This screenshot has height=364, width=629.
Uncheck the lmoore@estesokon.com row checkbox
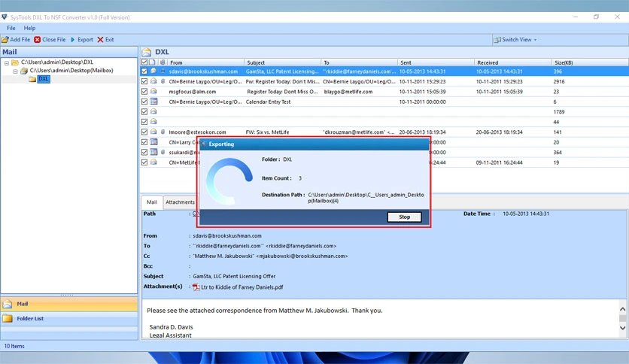tap(144, 132)
